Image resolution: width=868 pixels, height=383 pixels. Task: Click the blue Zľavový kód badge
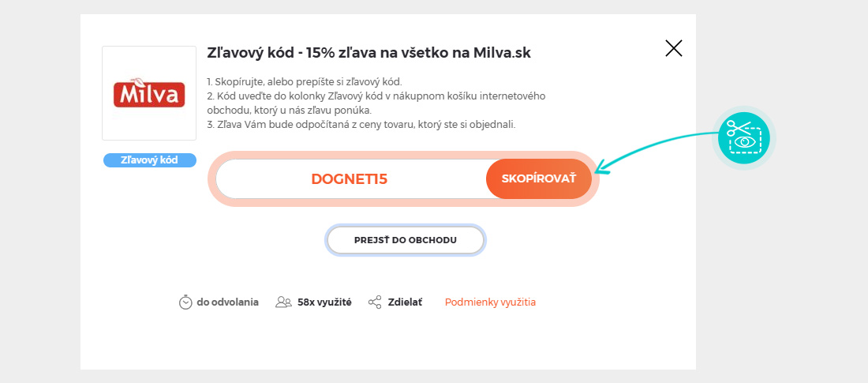click(x=149, y=160)
